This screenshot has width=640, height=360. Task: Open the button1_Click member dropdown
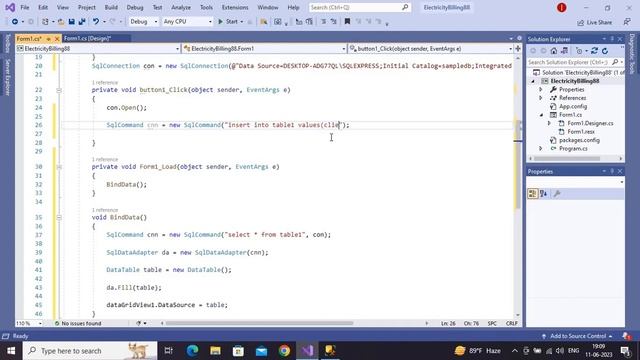431,49
